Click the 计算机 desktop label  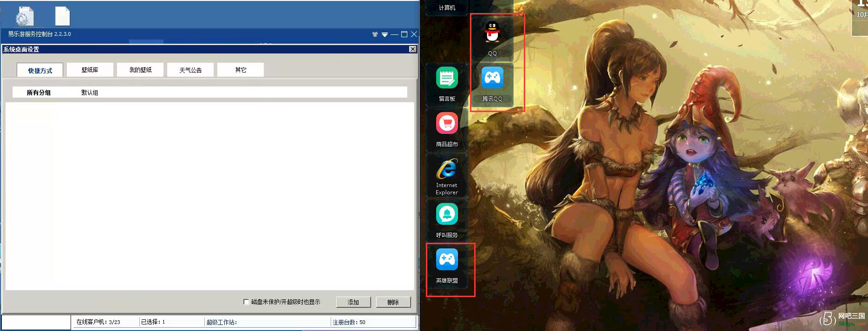pos(447,8)
